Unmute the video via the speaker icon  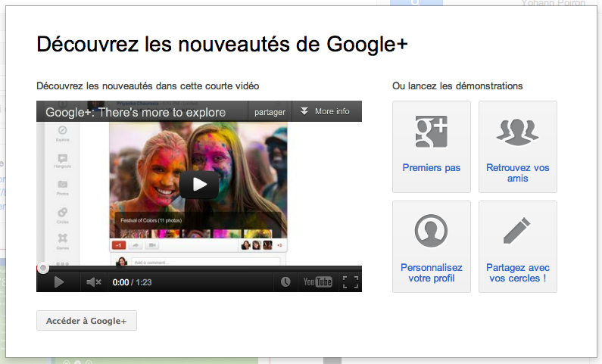94,282
